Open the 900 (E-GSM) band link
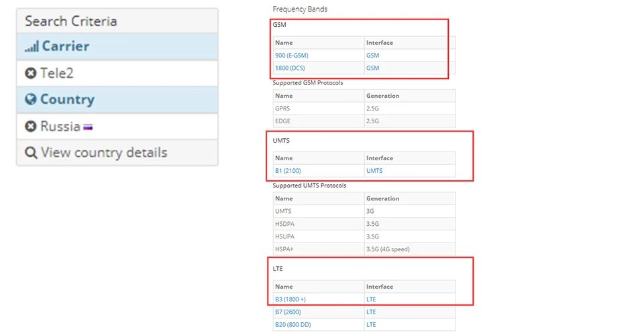 (x=292, y=56)
